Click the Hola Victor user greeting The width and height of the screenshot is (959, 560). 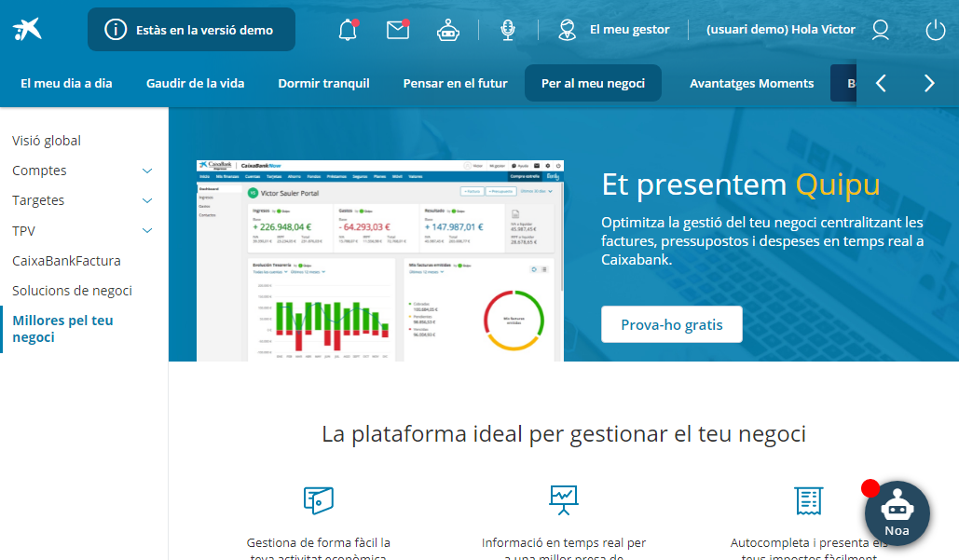(x=780, y=29)
